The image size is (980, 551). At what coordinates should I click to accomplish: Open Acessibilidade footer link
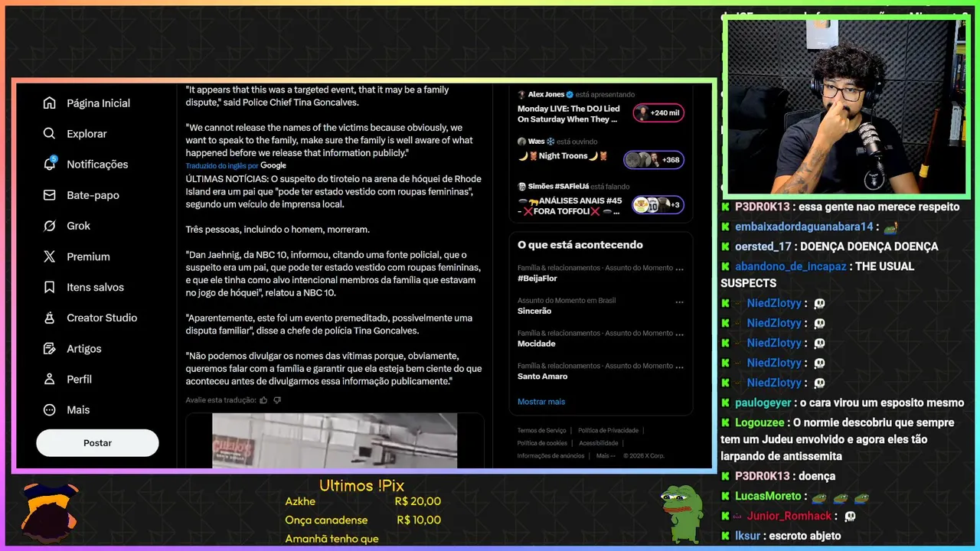pyautogui.click(x=599, y=443)
